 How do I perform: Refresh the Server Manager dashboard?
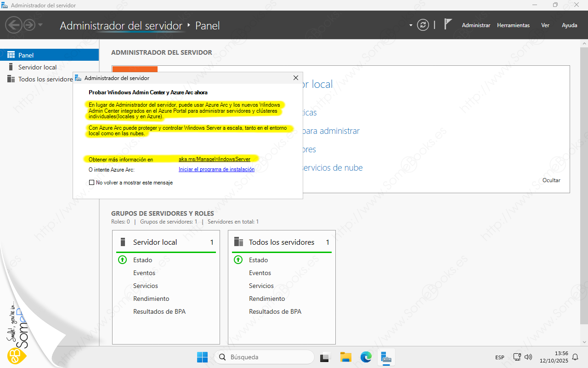pyautogui.click(x=423, y=25)
